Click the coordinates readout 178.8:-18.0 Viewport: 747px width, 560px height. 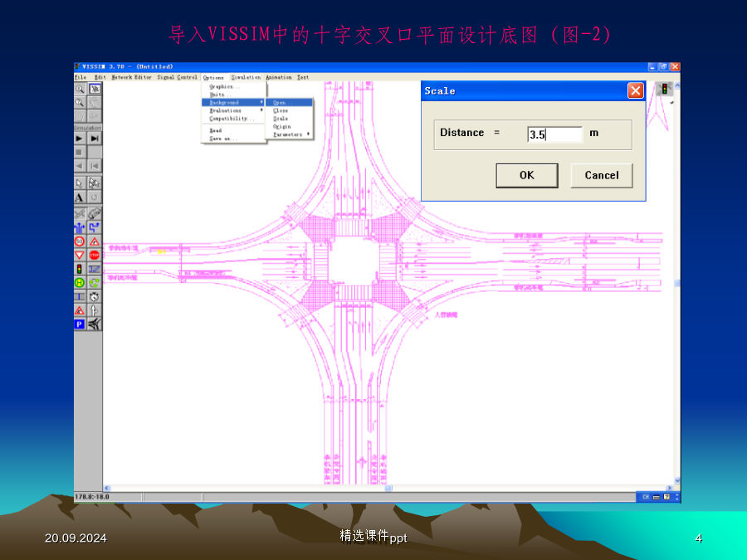(92, 497)
